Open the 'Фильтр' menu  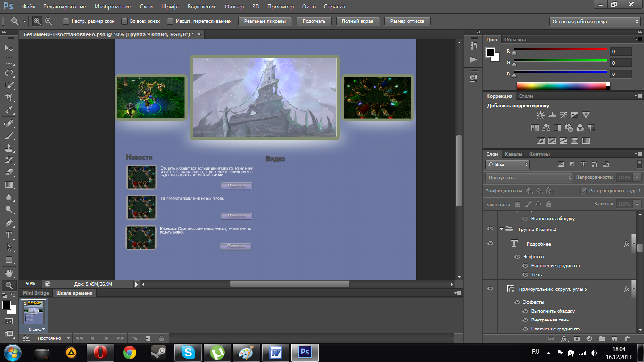click(234, 7)
